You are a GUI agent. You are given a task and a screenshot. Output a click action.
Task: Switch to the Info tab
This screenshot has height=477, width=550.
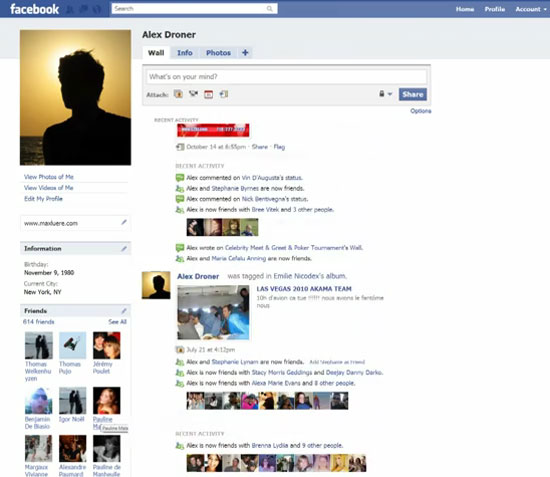(x=185, y=53)
